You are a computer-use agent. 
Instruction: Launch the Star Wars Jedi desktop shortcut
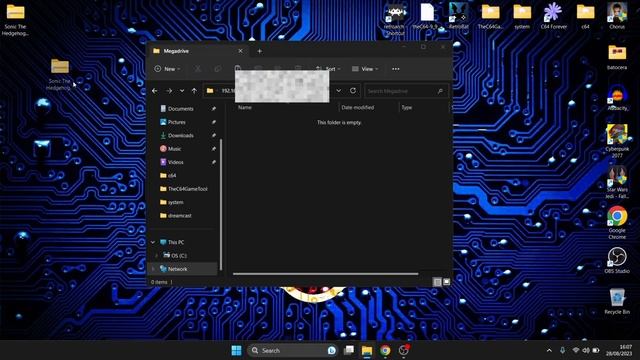pyautogui.click(x=617, y=182)
